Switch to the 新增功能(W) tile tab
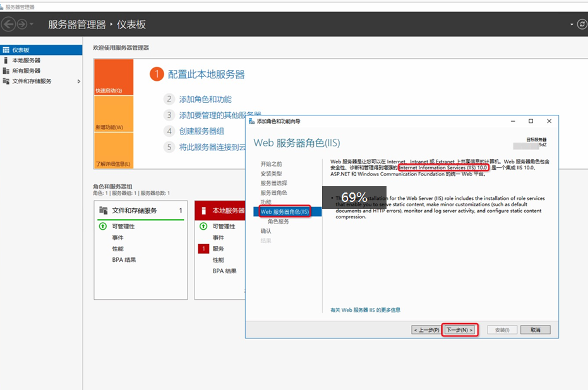This screenshot has height=390, width=588. pyautogui.click(x=114, y=114)
